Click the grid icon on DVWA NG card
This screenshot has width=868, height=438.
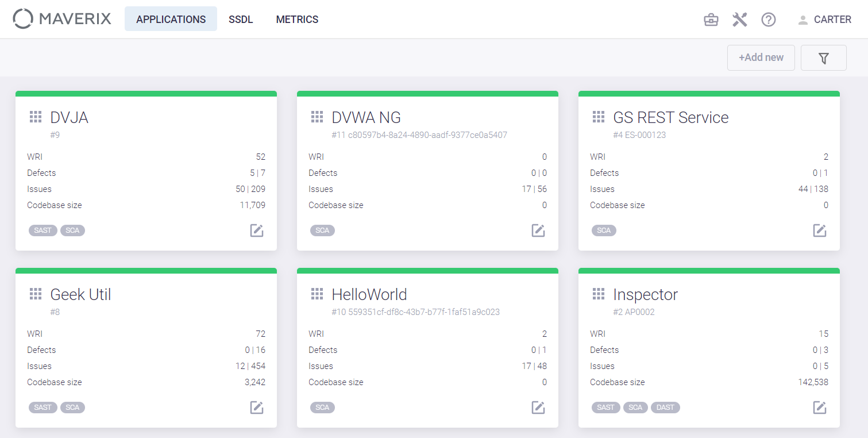317,117
